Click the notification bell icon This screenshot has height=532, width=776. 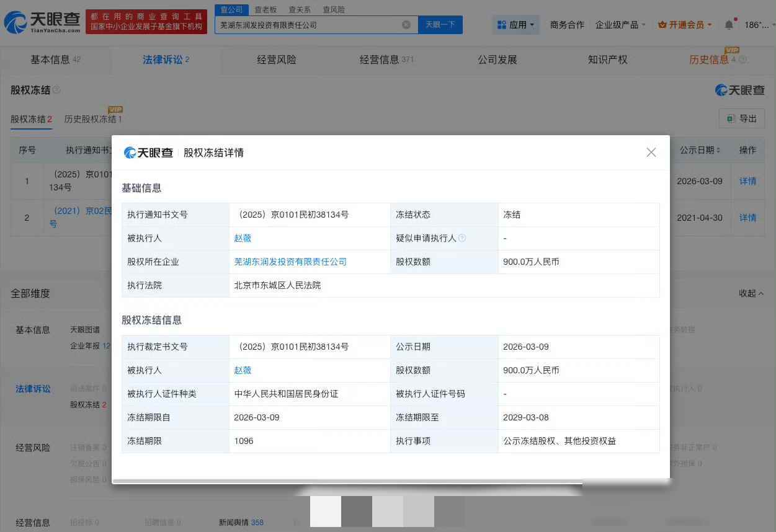[729, 25]
